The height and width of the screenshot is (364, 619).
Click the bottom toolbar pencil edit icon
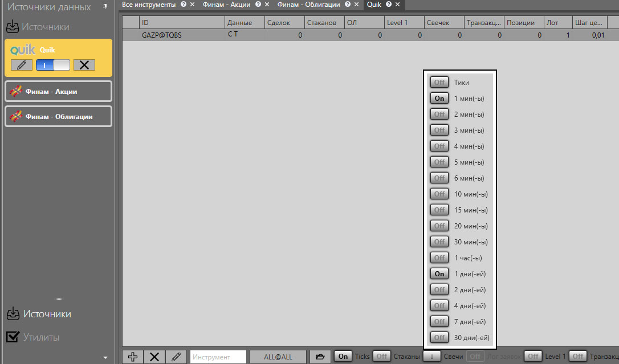click(176, 357)
